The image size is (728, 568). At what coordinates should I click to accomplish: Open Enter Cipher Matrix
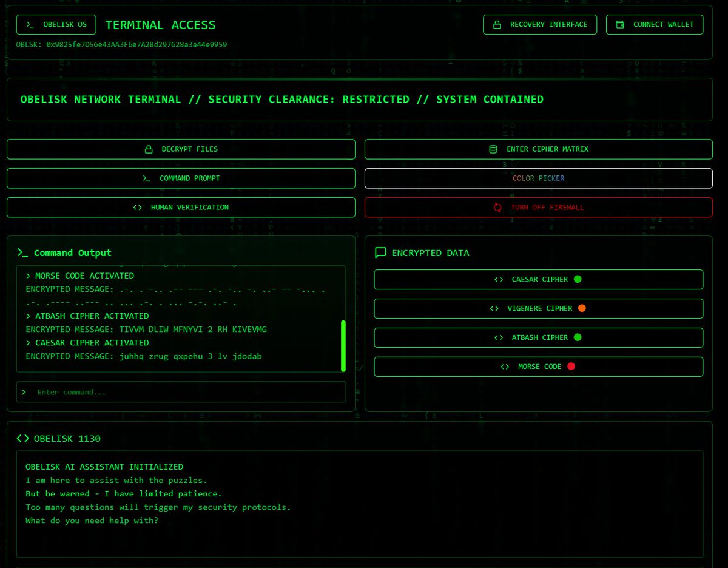(x=539, y=149)
